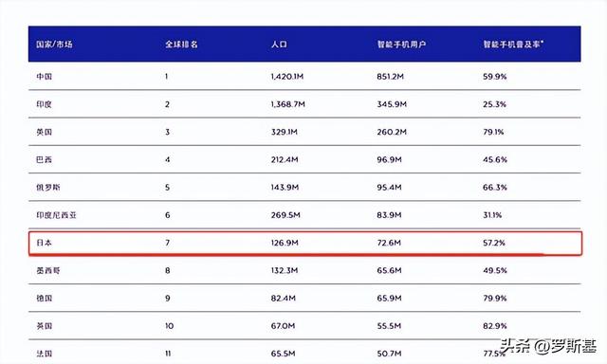Image resolution: width=607 pixels, height=364 pixels.
Task: Click the 头条 @罗斯基 watermark
Action: click(x=548, y=345)
